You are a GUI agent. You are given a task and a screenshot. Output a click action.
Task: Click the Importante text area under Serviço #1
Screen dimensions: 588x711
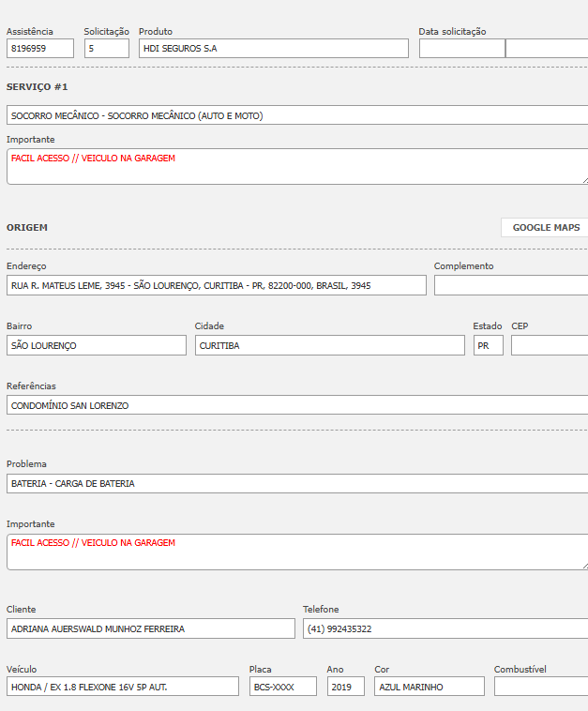tap(296, 166)
